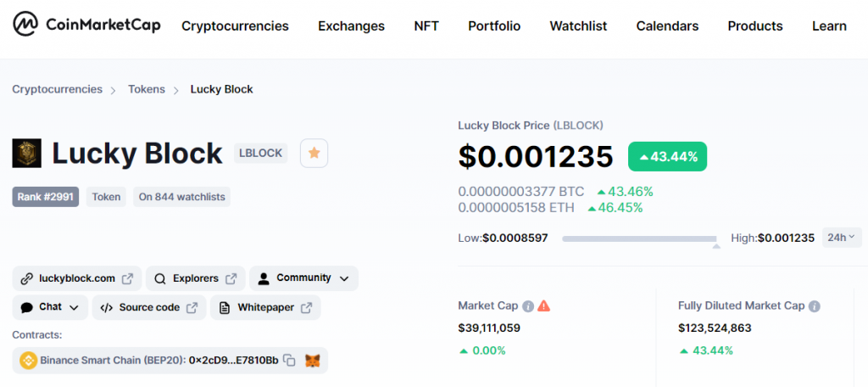868x387 pixels.
Task: Click the Binance Smart Chain icon
Action: point(28,361)
